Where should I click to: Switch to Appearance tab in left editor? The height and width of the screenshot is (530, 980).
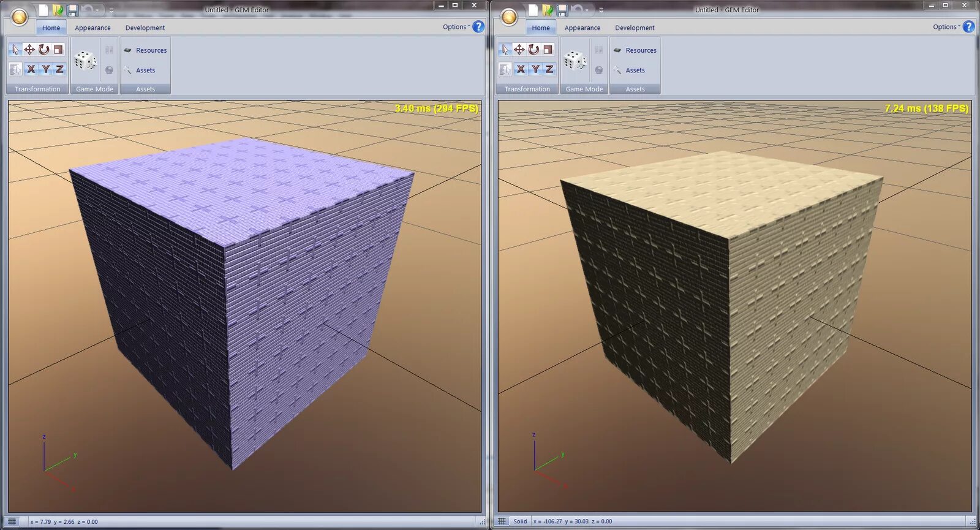pyautogui.click(x=92, y=28)
